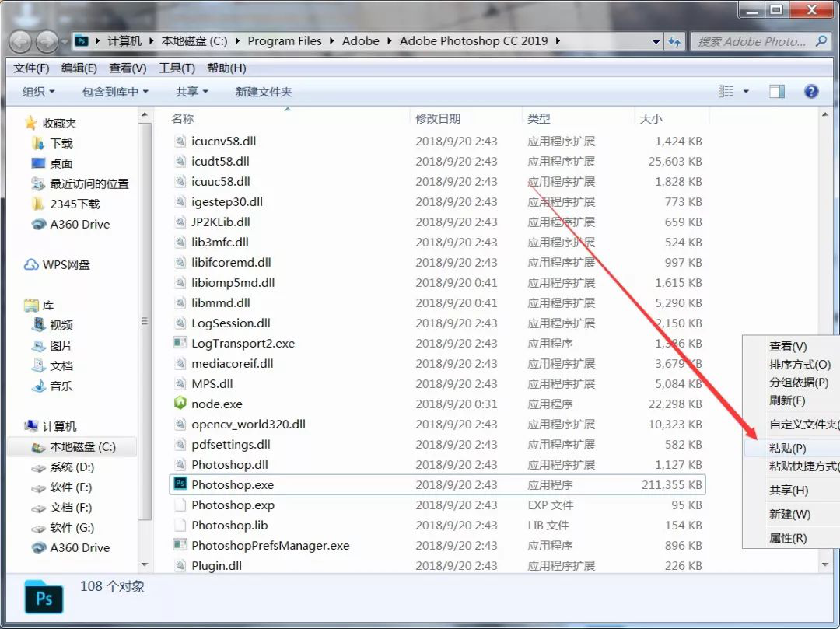This screenshot has height=629, width=840.
Task: Click the 2345下载 folder icon
Action: point(38,204)
